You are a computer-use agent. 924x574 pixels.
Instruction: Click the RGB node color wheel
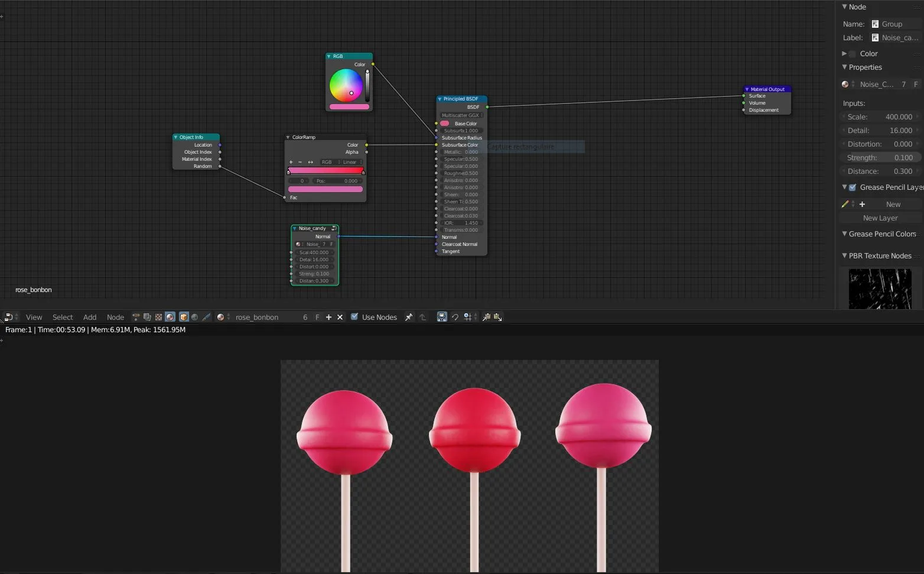click(346, 86)
